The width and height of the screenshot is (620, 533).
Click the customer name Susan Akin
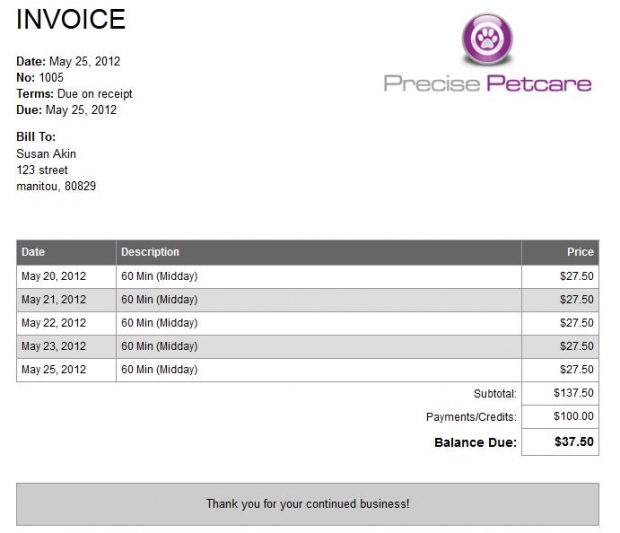point(46,153)
